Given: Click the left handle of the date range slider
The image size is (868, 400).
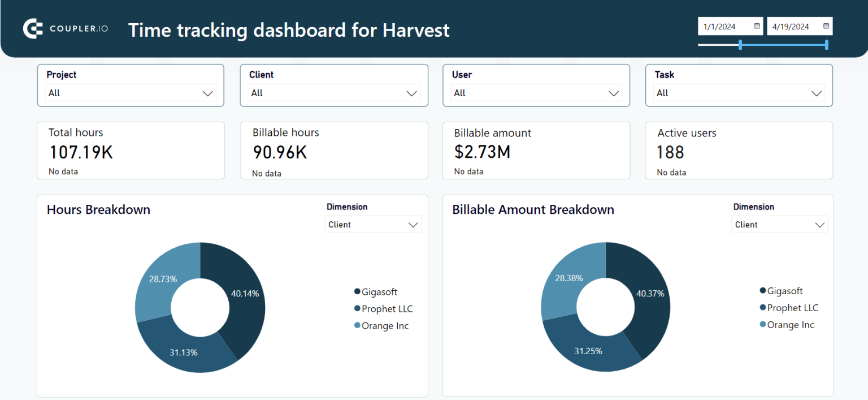Looking at the screenshot, I should (x=740, y=44).
